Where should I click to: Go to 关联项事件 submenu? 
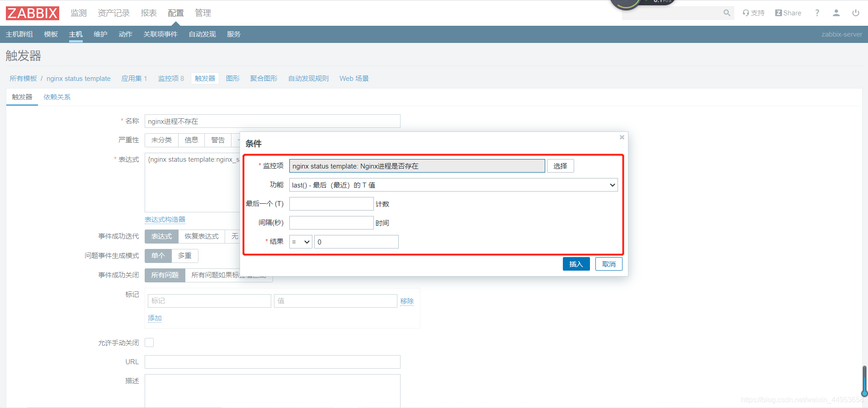[160, 34]
